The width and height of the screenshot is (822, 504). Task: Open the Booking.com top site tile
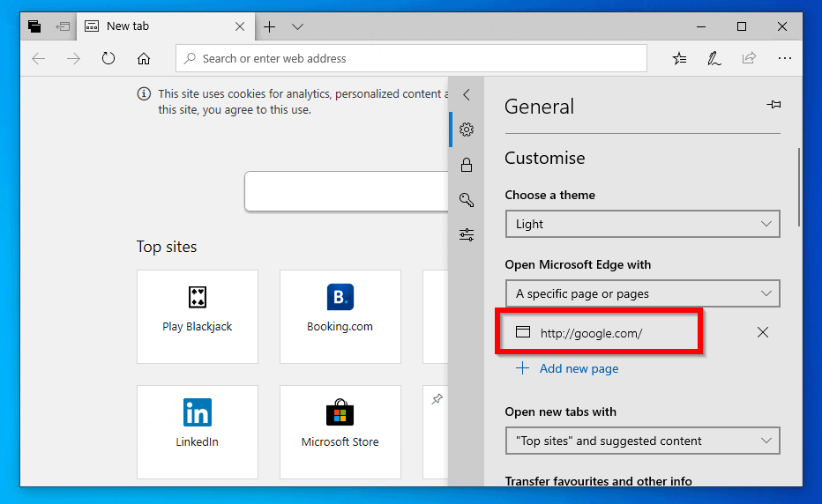[x=340, y=316]
